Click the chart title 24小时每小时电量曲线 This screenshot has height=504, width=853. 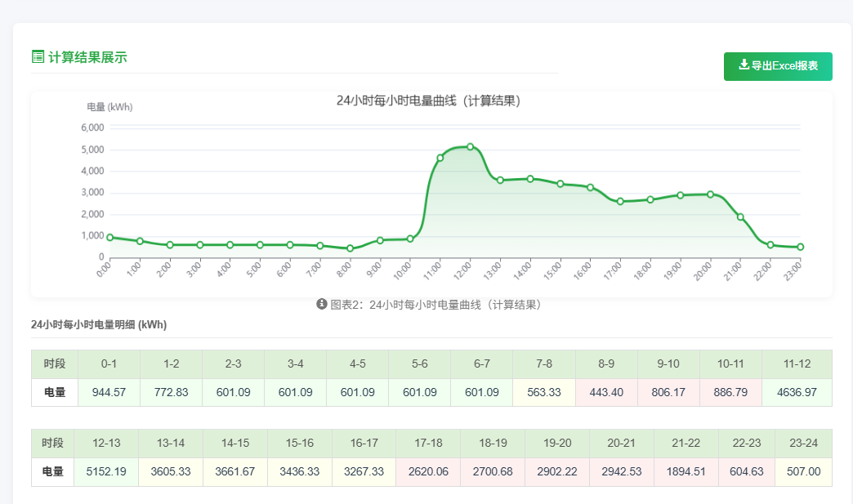428,101
